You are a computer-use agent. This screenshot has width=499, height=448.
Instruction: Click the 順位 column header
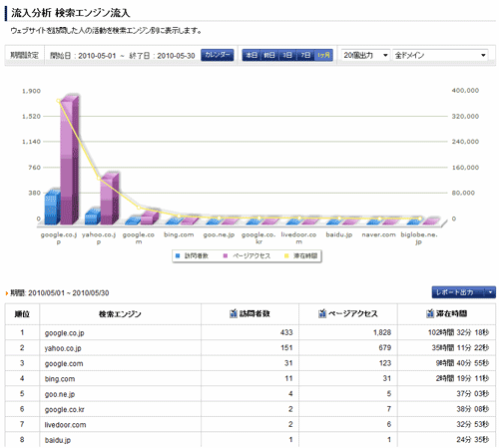(x=22, y=313)
